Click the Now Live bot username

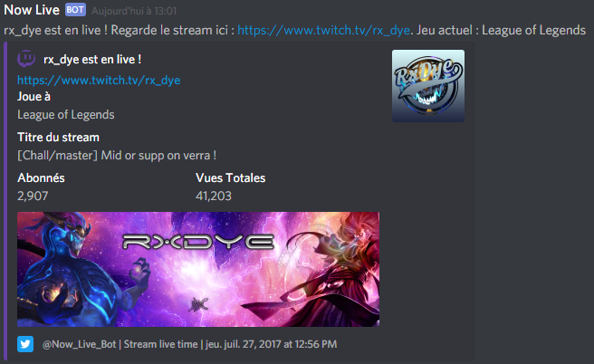point(32,10)
